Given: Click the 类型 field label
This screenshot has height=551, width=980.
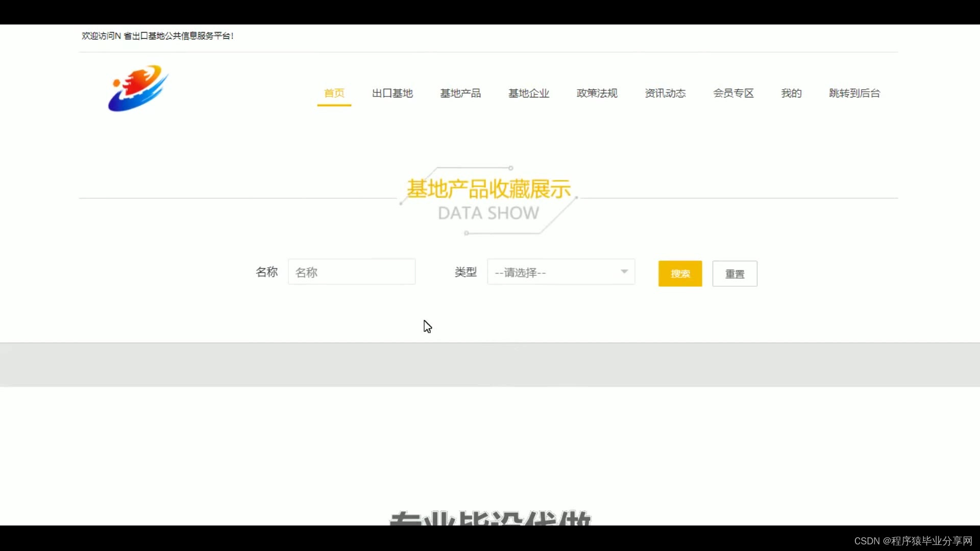Looking at the screenshot, I should pos(465,272).
